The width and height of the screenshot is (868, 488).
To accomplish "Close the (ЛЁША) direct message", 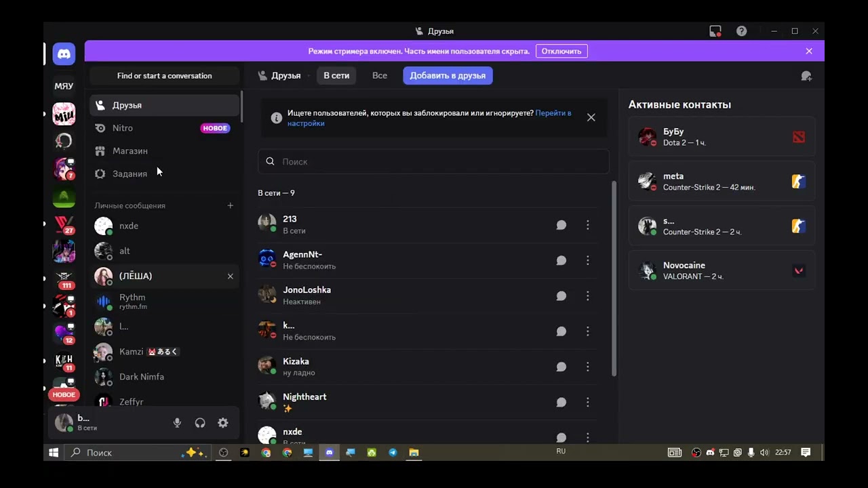I will click(230, 276).
